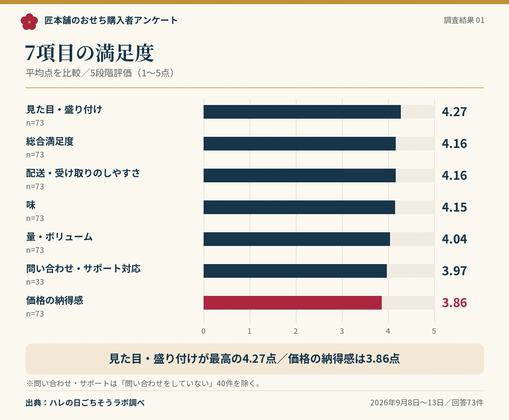Click the row label 配送・受け取りのしやすさ

coord(83,173)
